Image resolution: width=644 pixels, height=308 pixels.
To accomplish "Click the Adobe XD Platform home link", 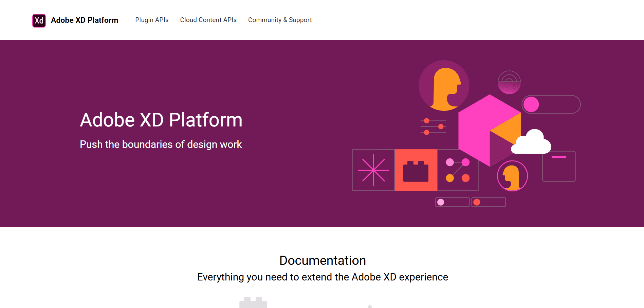I will [x=85, y=20].
